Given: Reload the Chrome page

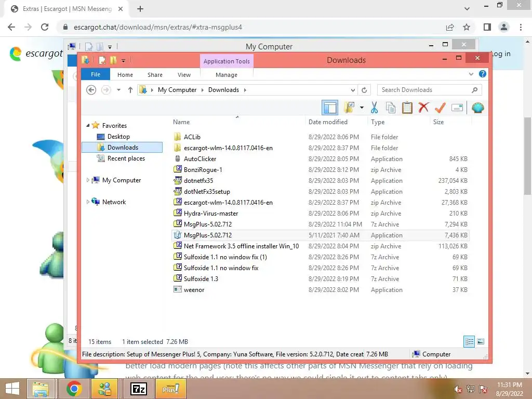Looking at the screenshot, I should coord(45,27).
